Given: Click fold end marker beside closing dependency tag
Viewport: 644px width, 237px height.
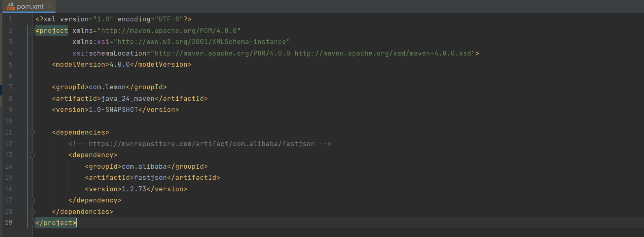Looking at the screenshot, I should coord(32,200).
